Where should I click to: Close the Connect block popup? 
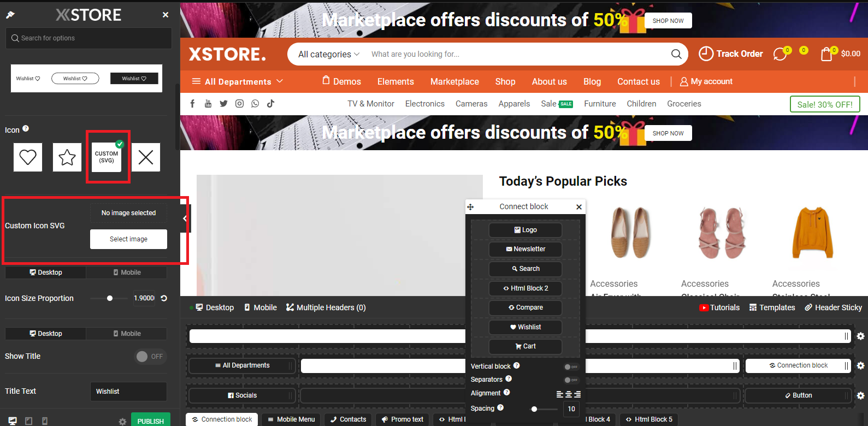tap(579, 207)
